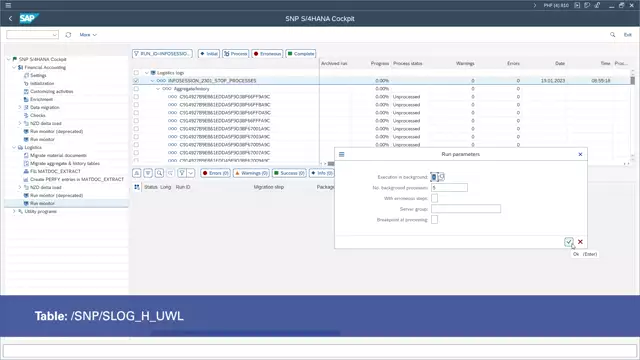Click the Logistics folder icon

pos(20,147)
